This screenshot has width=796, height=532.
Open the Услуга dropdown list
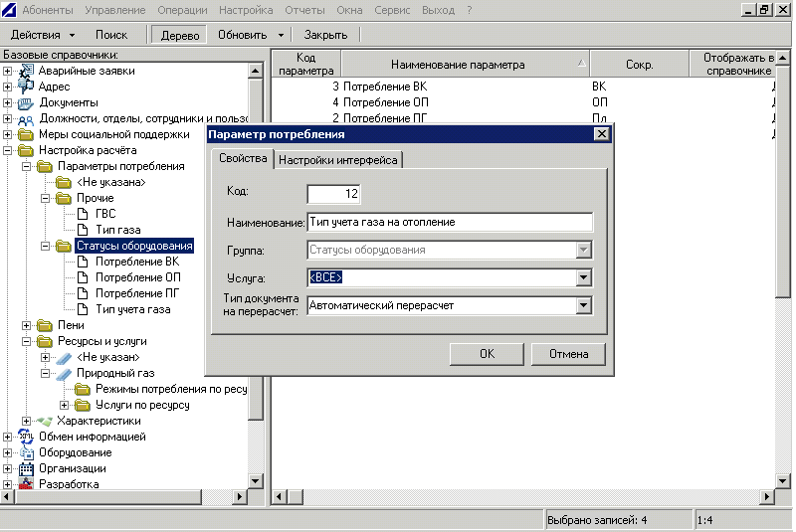tap(584, 277)
